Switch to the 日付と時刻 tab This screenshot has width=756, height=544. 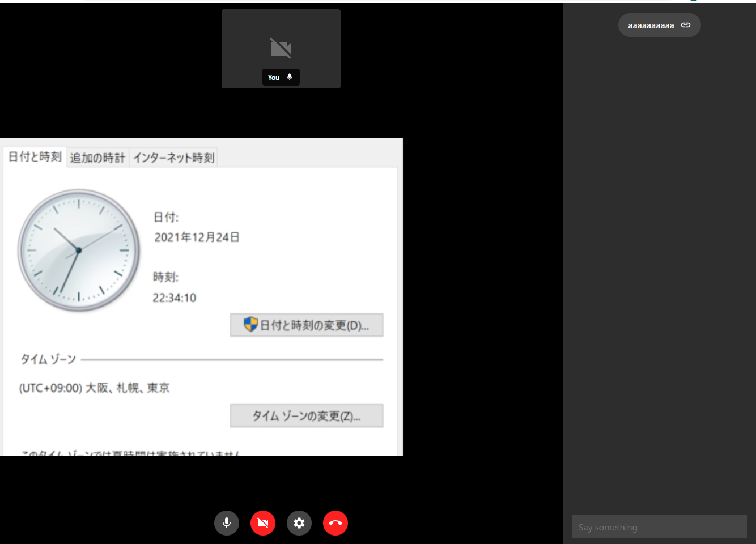pyautogui.click(x=35, y=157)
